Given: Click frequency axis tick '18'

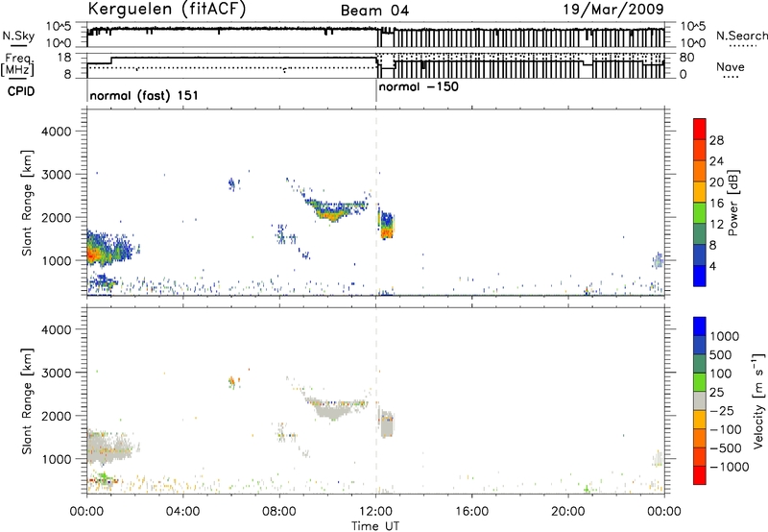Looking at the screenshot, I should pos(64,58).
